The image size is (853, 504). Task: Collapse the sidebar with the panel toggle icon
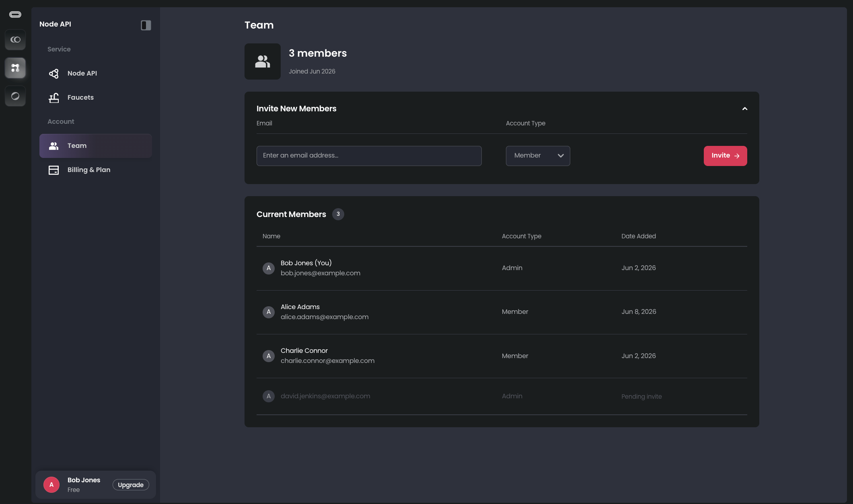pos(146,25)
